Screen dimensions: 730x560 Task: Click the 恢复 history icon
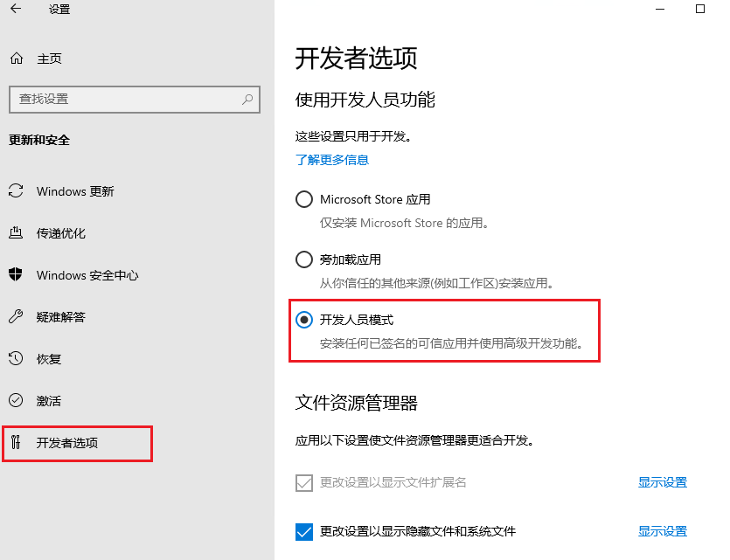pos(16,359)
